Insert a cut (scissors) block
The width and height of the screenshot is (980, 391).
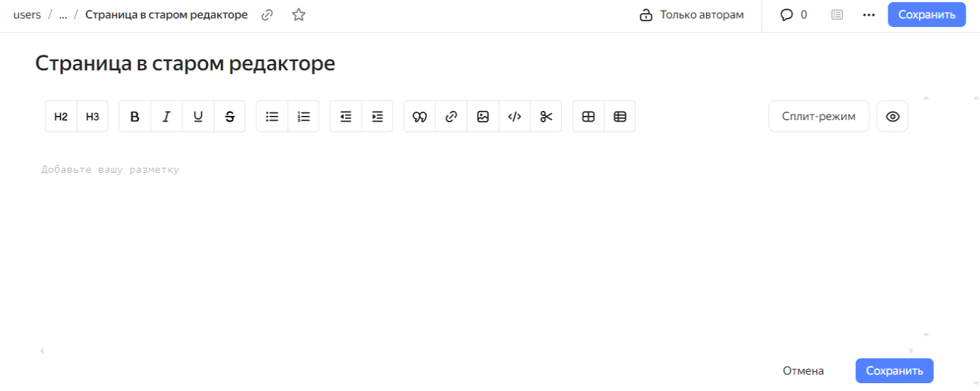[x=545, y=117]
